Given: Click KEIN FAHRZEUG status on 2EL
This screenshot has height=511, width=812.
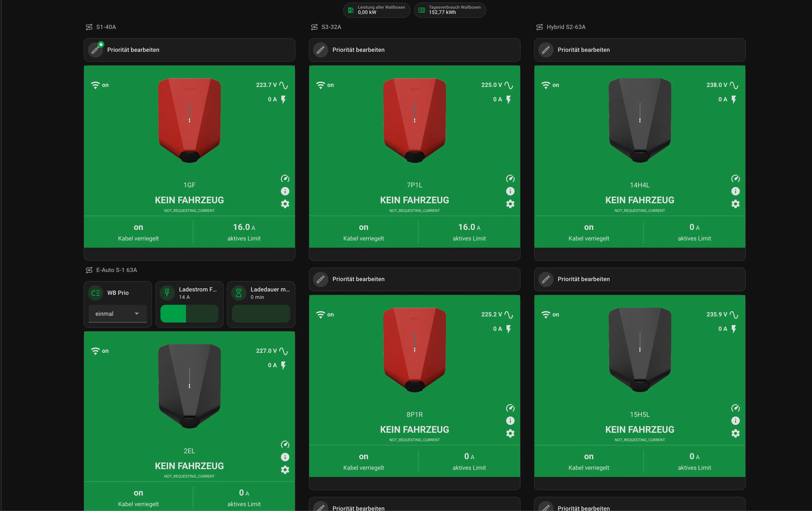Looking at the screenshot, I should tap(189, 466).
